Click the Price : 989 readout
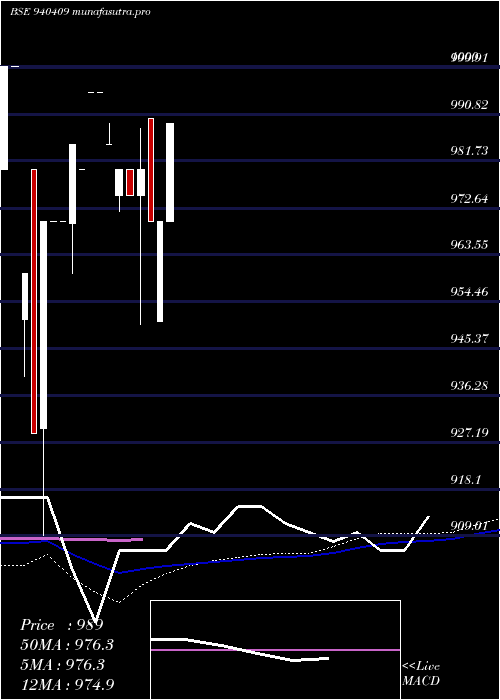 62,625
